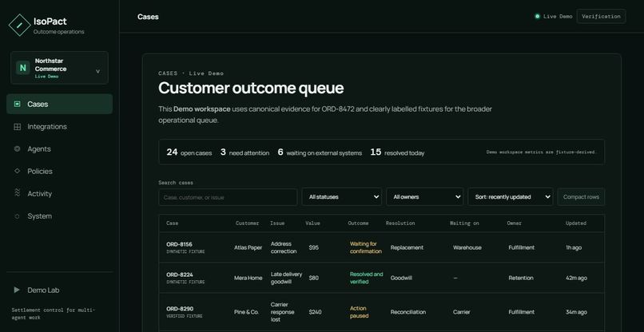Navigate to the Agents section
The height and width of the screenshot is (332, 644).
click(x=60, y=149)
